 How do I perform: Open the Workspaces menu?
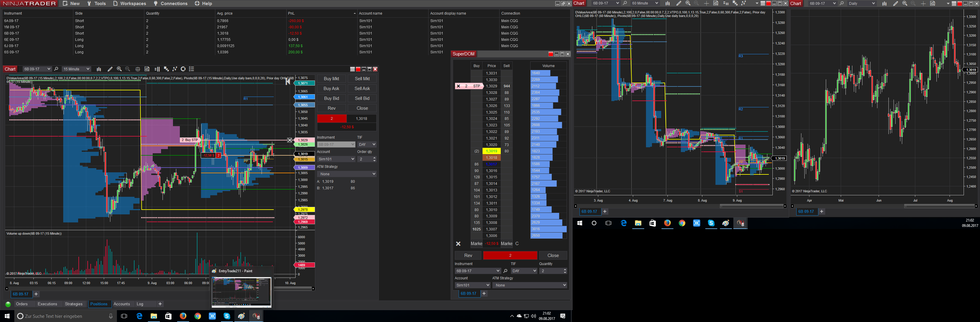pos(129,3)
